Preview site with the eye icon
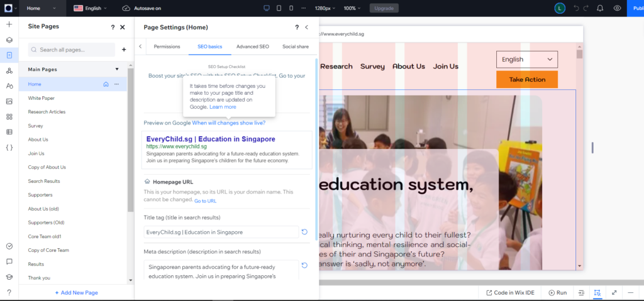 (617, 8)
